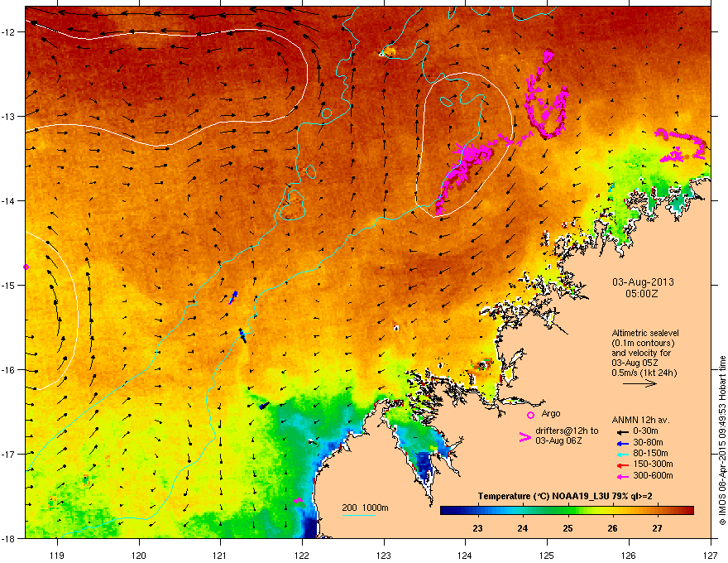Click the 05:00Z time label
The width and height of the screenshot is (728, 563).
642,294
